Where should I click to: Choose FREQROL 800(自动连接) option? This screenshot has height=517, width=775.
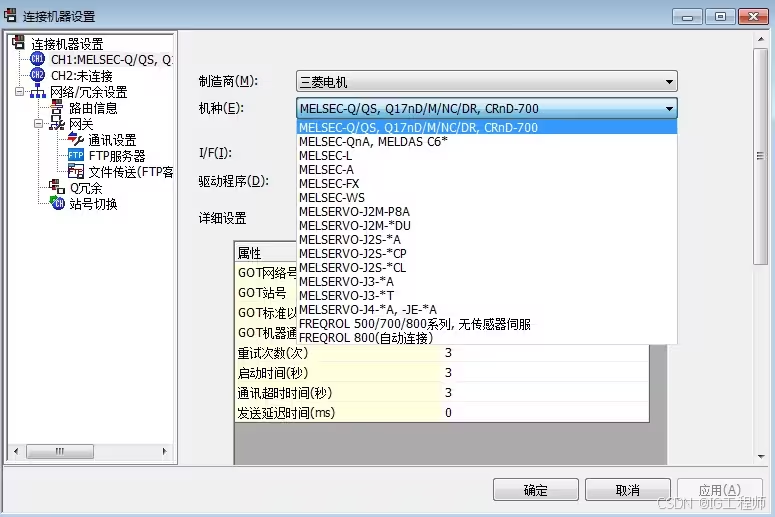coord(487,338)
